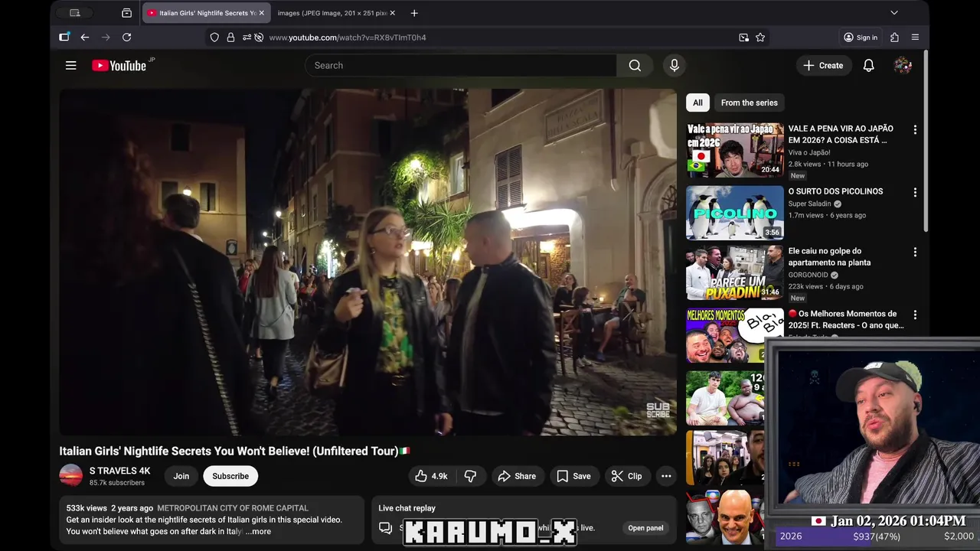Go to the YouTube home logo
This screenshot has height=551, width=980.
(119, 66)
